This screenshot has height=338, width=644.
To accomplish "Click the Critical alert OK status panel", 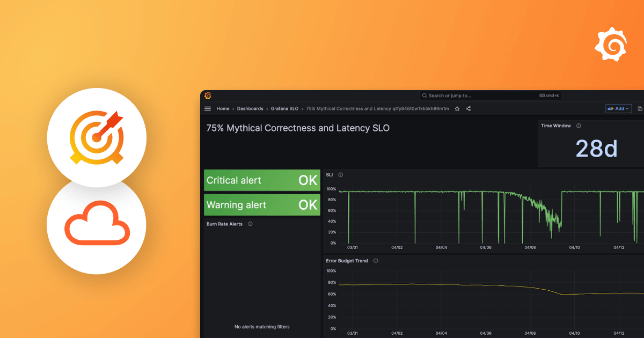I will tap(262, 180).
